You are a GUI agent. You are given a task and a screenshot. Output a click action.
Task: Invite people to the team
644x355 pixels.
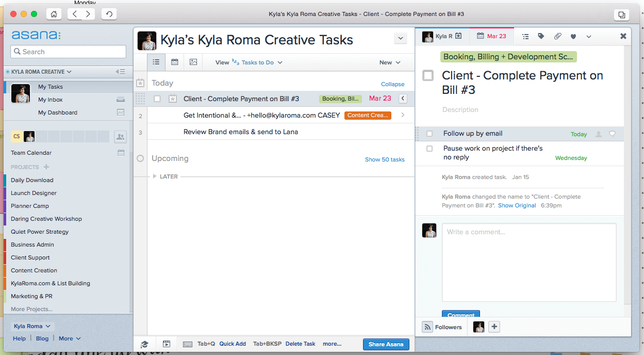pyautogui.click(x=120, y=137)
